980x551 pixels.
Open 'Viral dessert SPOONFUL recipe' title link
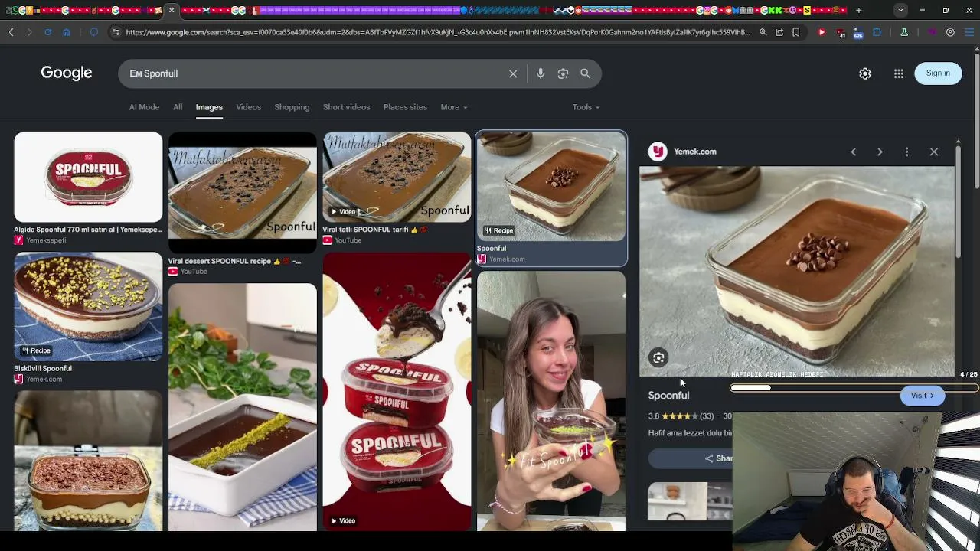pyautogui.click(x=234, y=261)
